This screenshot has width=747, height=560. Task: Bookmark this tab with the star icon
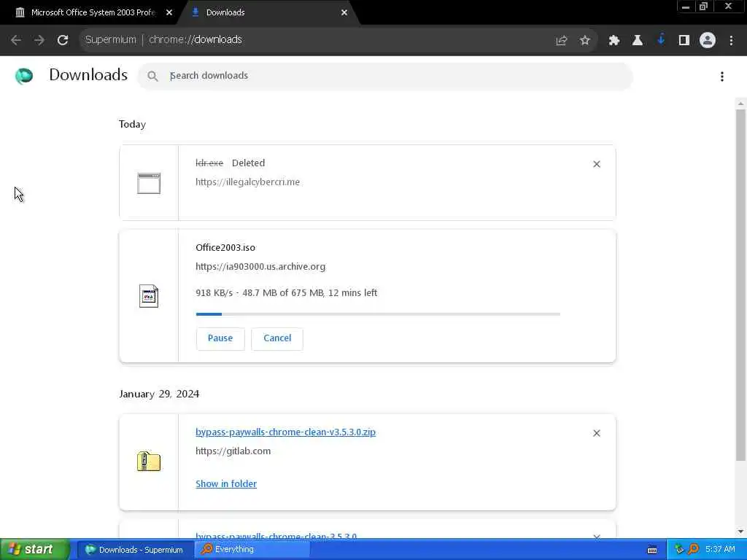[x=585, y=41]
